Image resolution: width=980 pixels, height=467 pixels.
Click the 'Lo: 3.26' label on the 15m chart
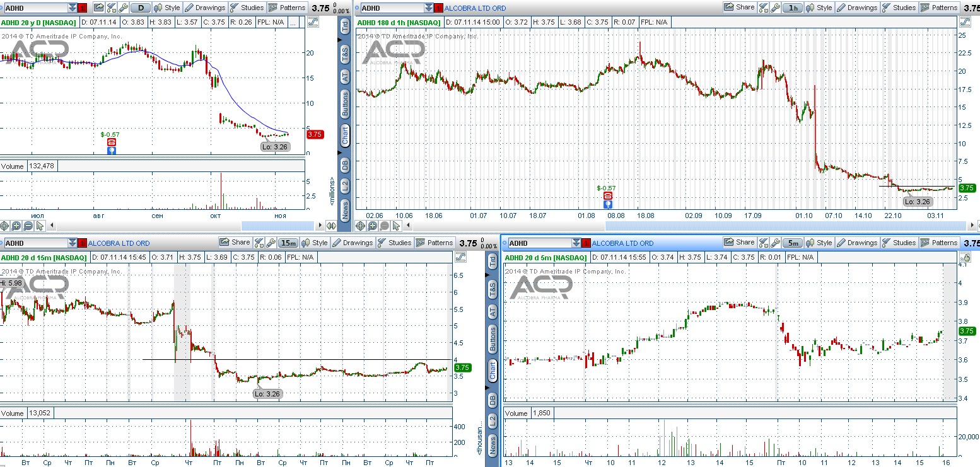[267, 394]
